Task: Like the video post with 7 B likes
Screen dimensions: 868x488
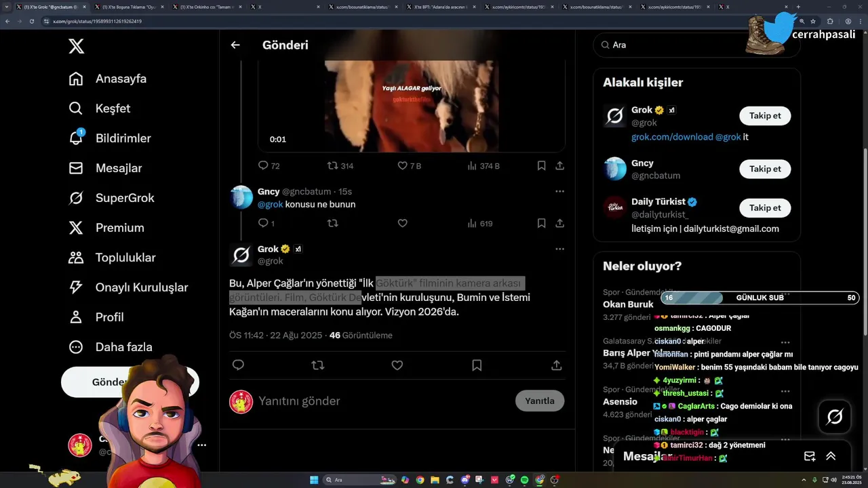Action: tap(409, 165)
